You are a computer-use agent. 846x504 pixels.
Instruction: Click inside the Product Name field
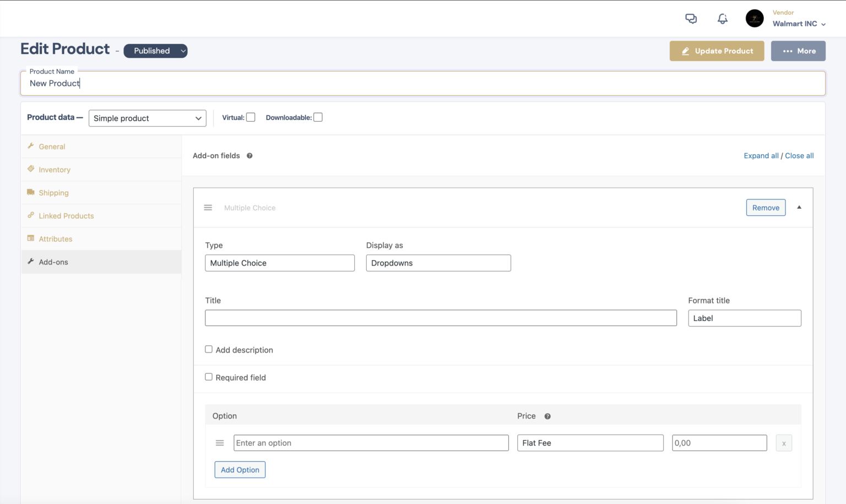(x=220, y=83)
